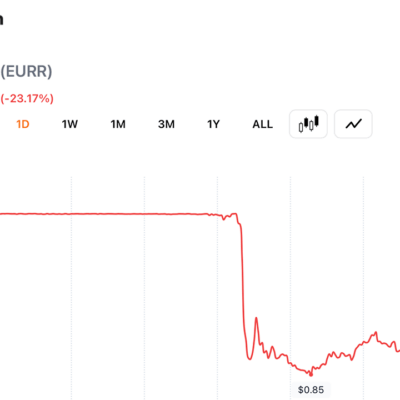
Task: Switch to line chart view
Action: (353, 124)
